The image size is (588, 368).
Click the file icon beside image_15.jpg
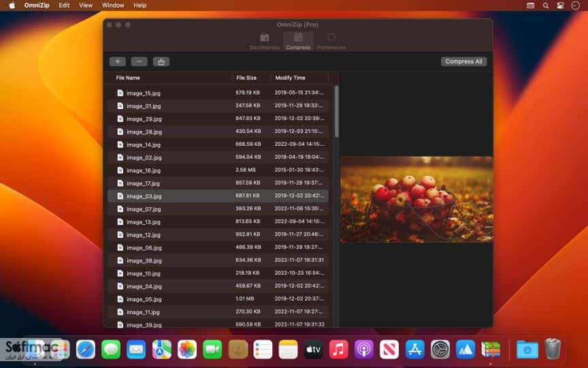click(x=120, y=93)
